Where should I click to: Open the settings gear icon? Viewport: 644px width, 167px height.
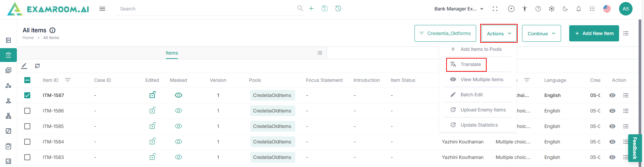tap(552, 9)
